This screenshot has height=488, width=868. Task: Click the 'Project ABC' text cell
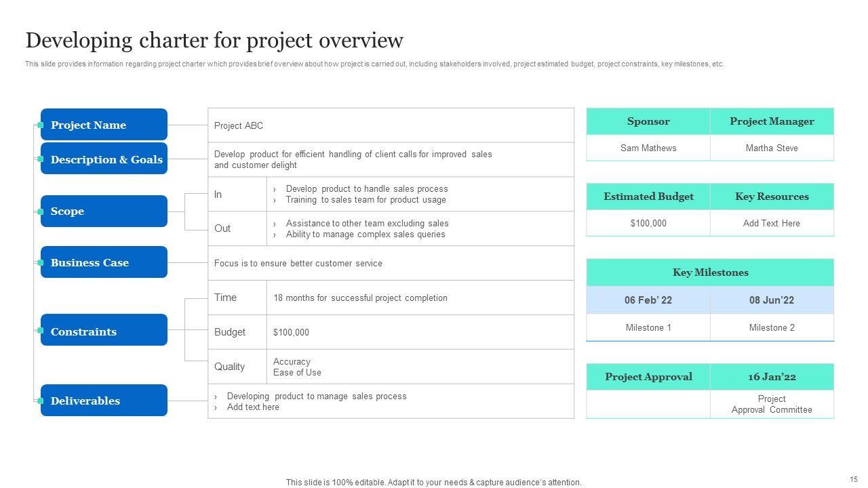pos(239,125)
